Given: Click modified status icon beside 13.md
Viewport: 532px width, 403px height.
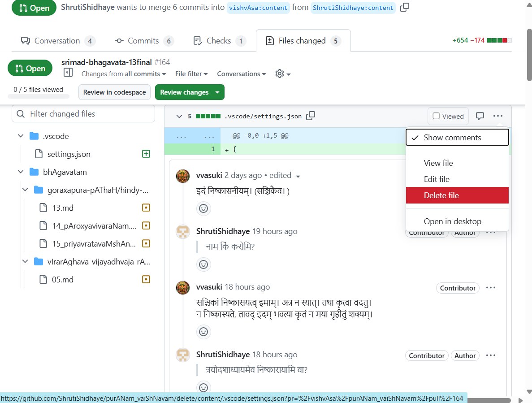Looking at the screenshot, I should [x=146, y=208].
